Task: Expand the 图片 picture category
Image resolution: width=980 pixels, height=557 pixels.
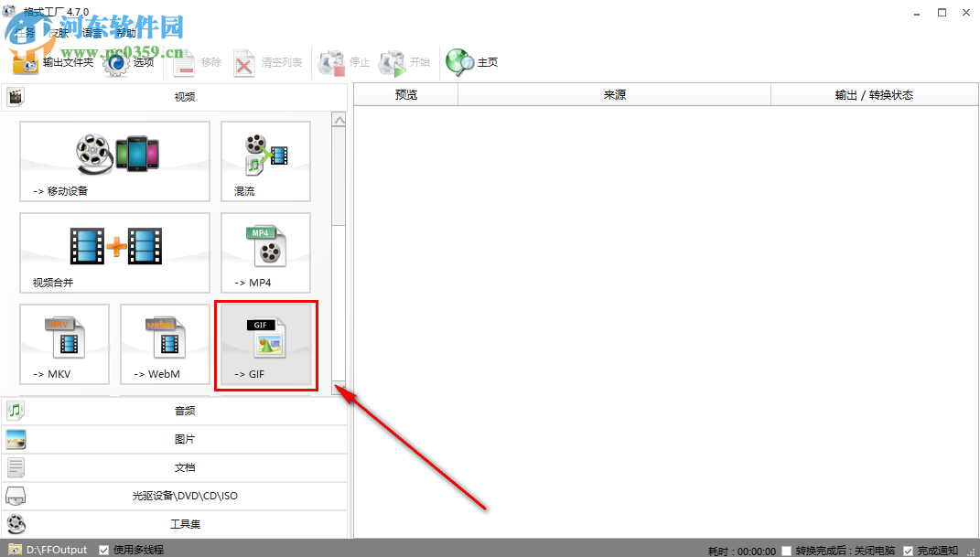Action: (175, 440)
